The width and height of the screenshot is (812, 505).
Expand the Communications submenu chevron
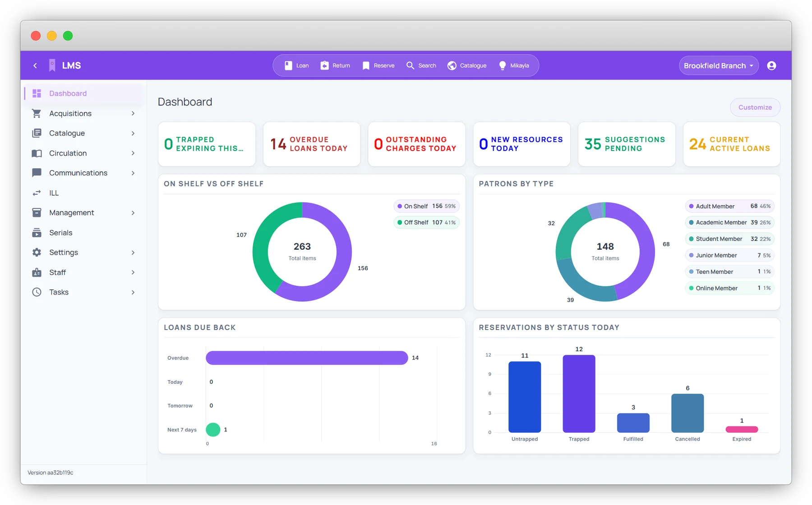[133, 173]
